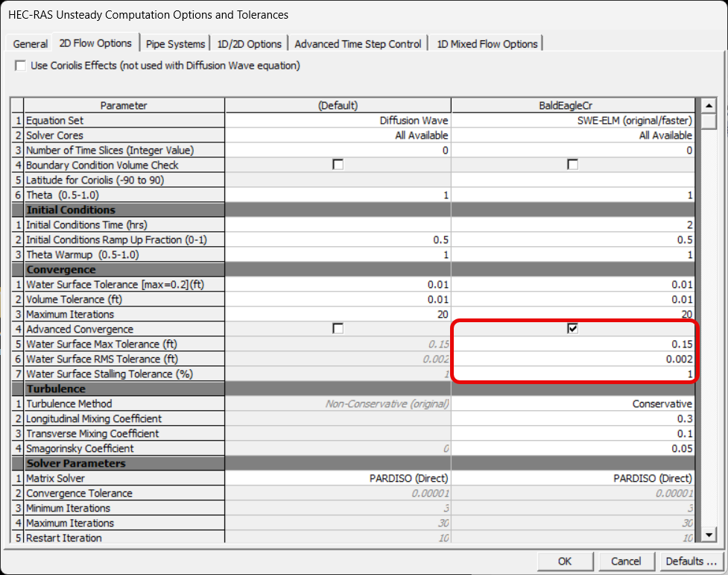Disable Advanced Convergence for BaldEagleCr
The image size is (728, 575).
[x=573, y=328]
